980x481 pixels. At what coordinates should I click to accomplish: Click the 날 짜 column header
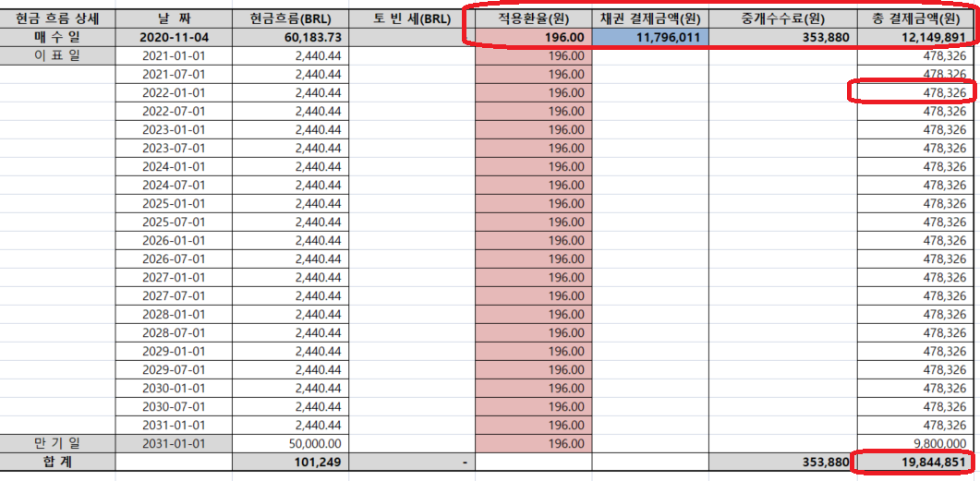click(x=174, y=18)
